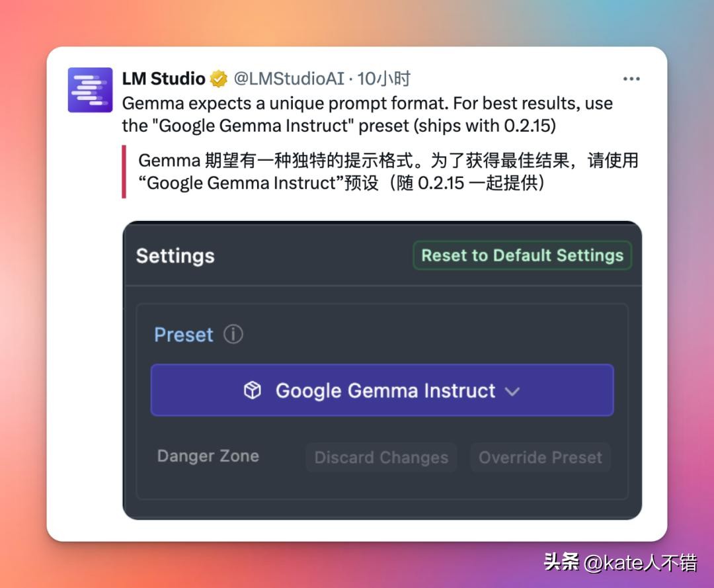Click the Settings panel heading

(175, 256)
